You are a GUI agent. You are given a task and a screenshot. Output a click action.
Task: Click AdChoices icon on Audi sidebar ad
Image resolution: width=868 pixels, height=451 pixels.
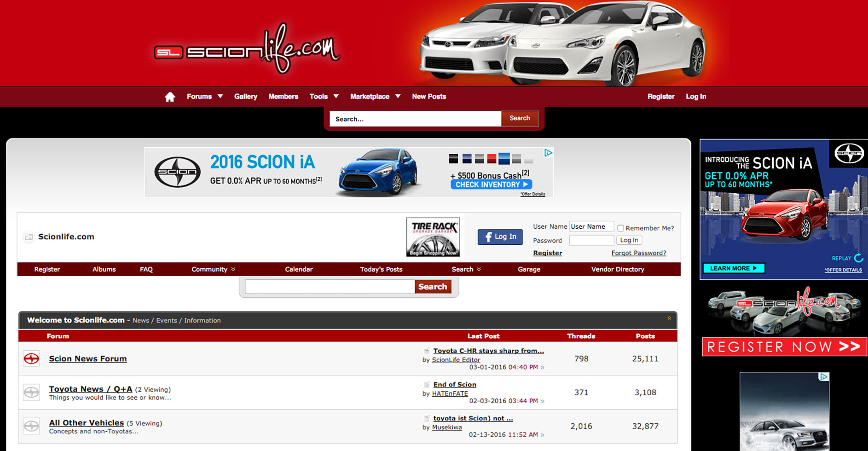[824, 377]
